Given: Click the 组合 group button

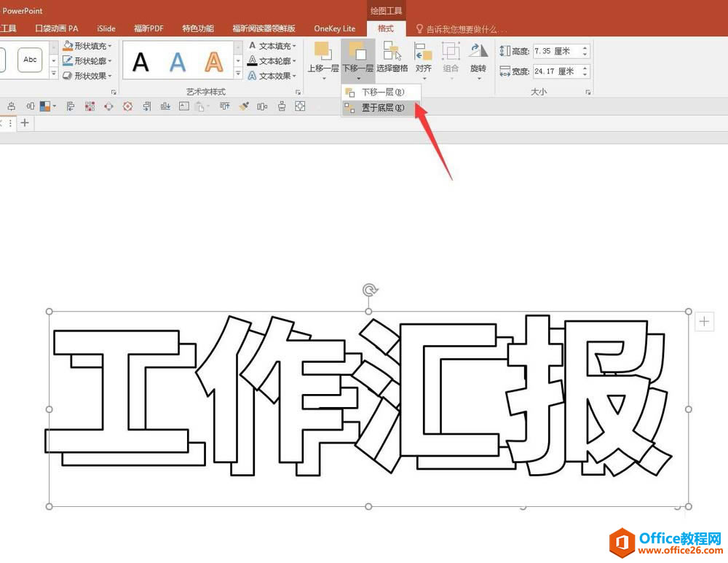Looking at the screenshot, I should click(451, 60).
